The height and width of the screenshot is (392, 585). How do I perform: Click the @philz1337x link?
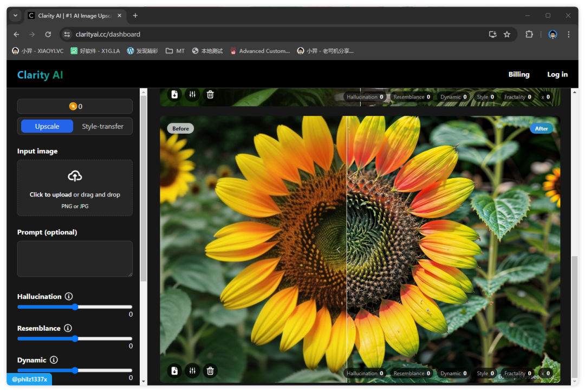[29, 380]
